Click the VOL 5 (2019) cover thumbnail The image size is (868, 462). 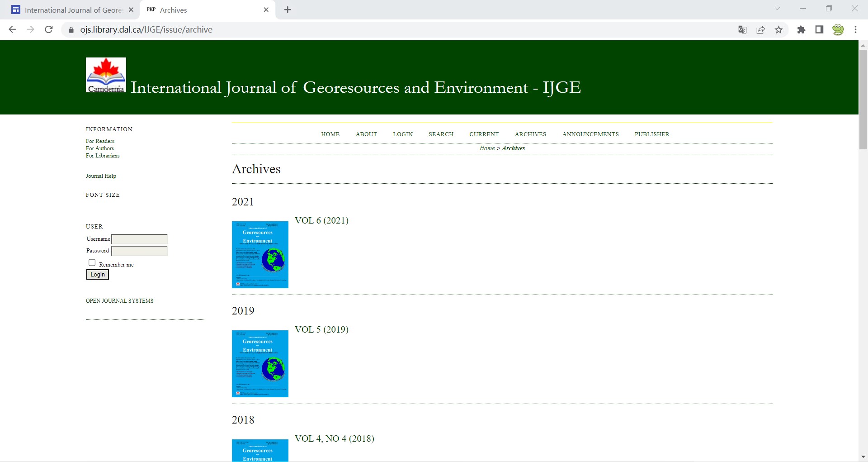[260, 364]
